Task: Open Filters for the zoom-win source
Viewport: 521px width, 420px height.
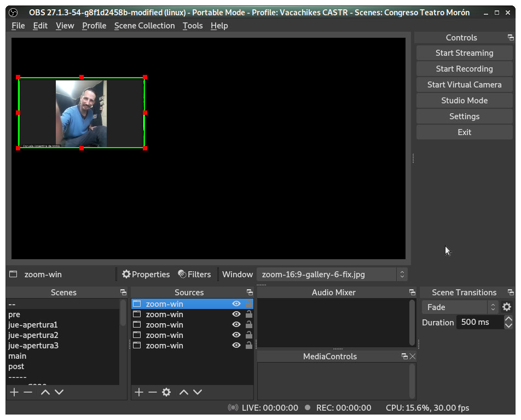Action: click(x=193, y=274)
